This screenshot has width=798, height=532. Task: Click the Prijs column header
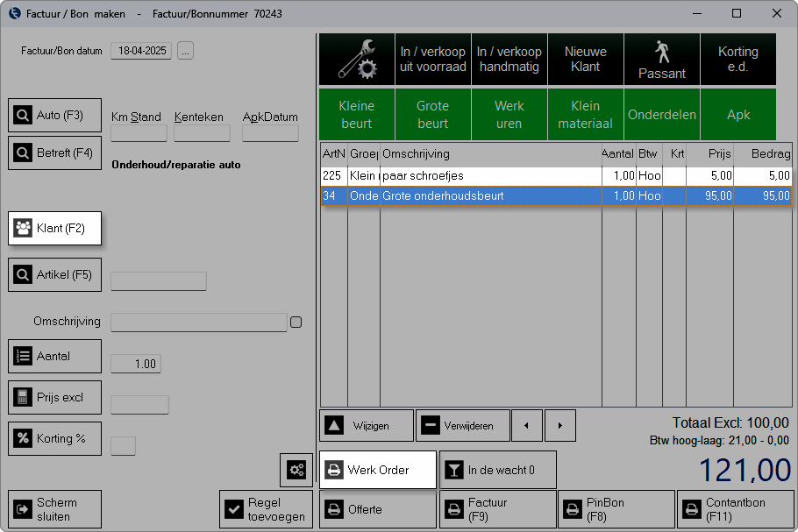click(x=710, y=153)
